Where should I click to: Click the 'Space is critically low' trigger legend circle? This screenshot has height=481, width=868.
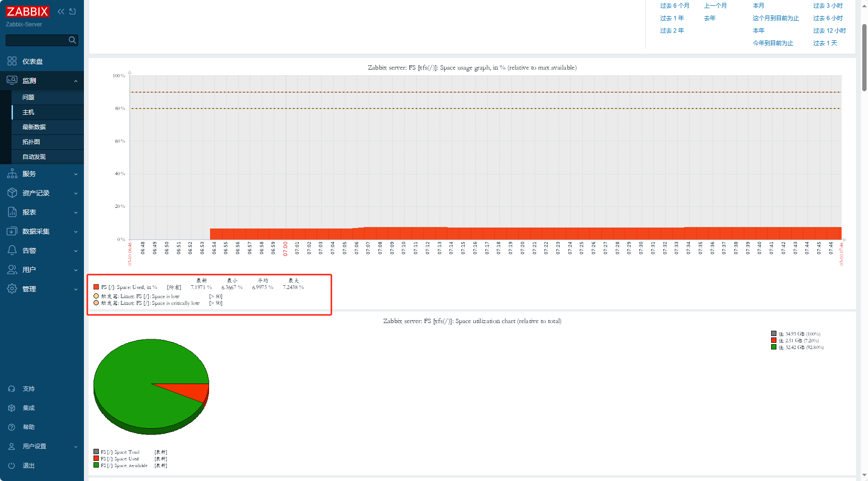click(x=96, y=303)
